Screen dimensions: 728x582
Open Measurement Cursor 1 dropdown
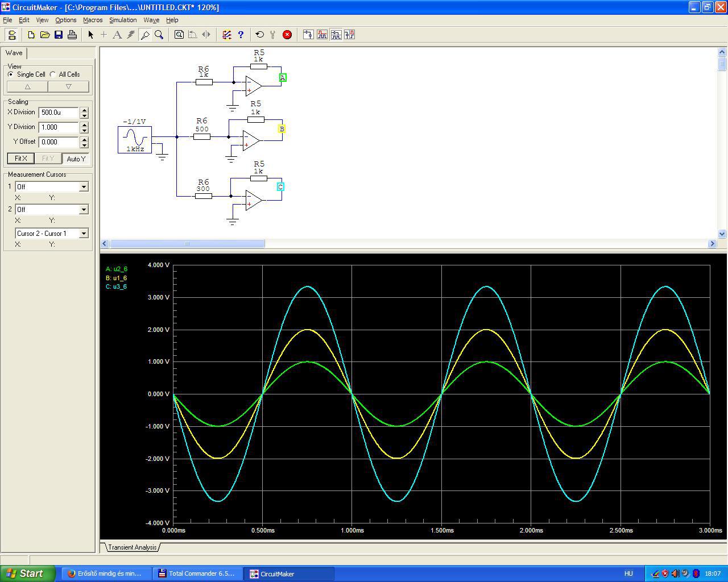pos(84,187)
